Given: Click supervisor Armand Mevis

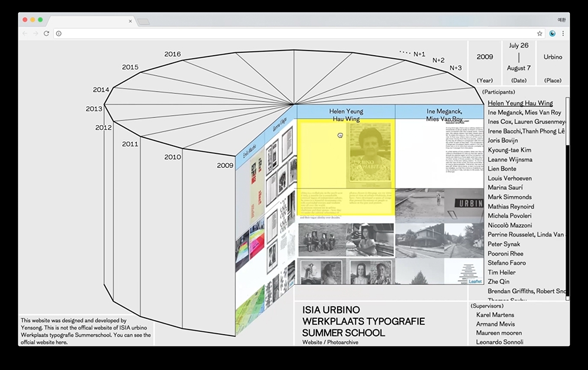Looking at the screenshot, I should tap(495, 324).
